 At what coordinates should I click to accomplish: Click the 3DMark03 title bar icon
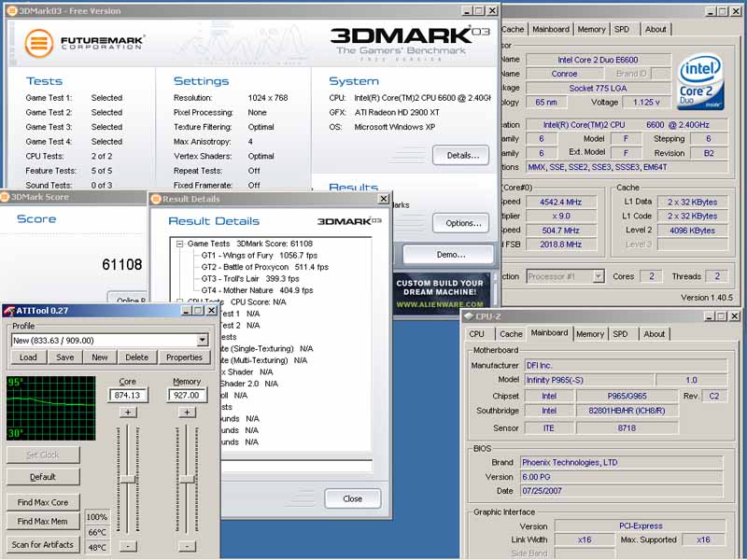12,10
